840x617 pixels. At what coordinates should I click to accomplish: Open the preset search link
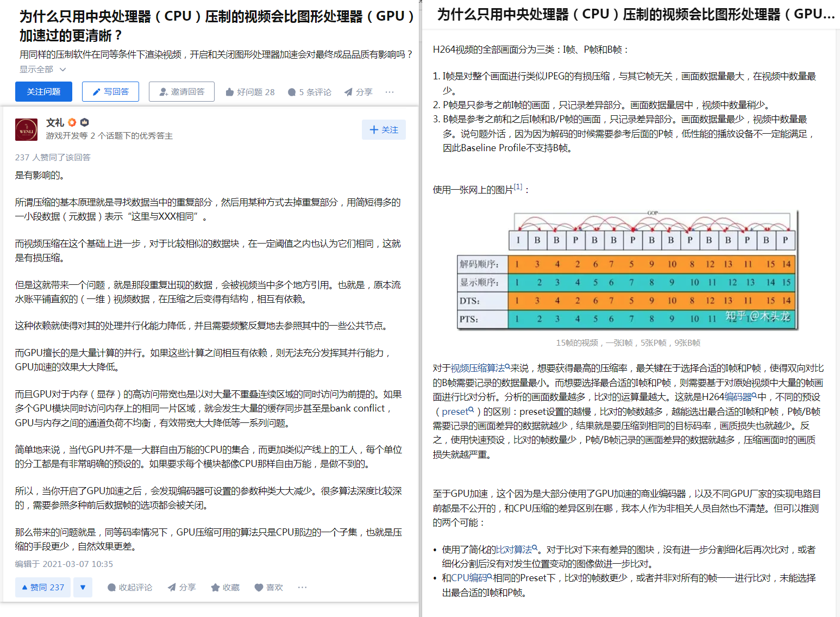457,412
